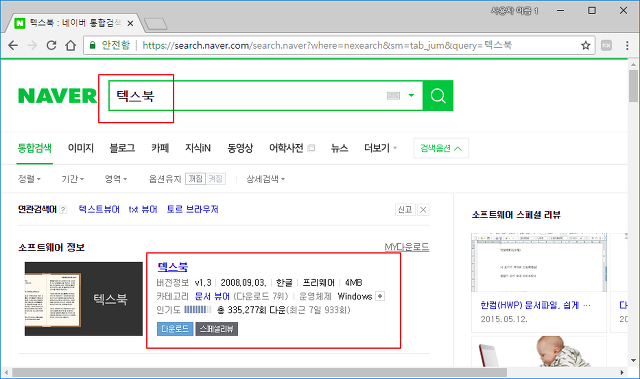Open the search box autocomplete dropdown arrow

(411, 95)
